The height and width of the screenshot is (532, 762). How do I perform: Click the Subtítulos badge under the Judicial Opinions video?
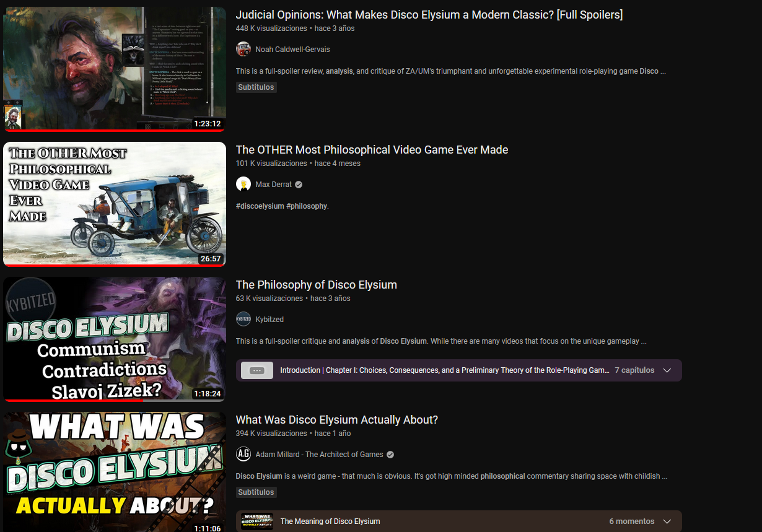click(256, 87)
